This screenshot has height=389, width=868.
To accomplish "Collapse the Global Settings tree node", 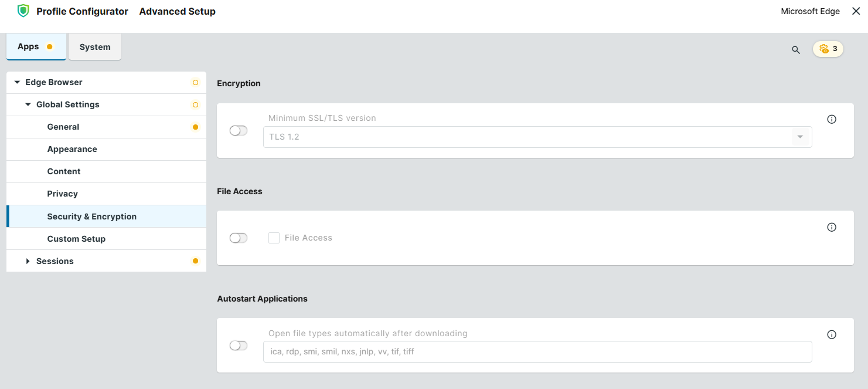I will [28, 104].
